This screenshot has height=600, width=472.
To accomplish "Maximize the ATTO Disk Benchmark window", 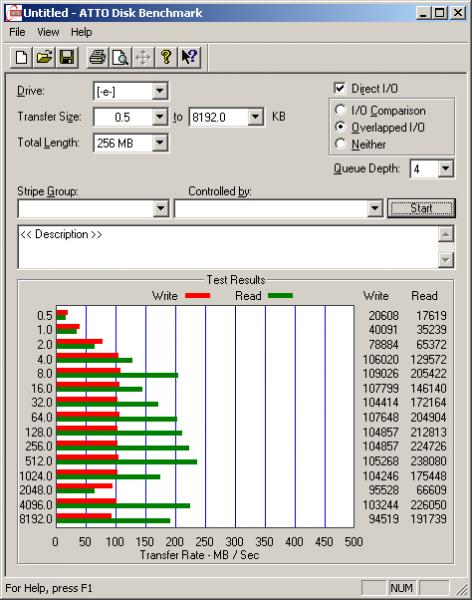I will coord(439,13).
